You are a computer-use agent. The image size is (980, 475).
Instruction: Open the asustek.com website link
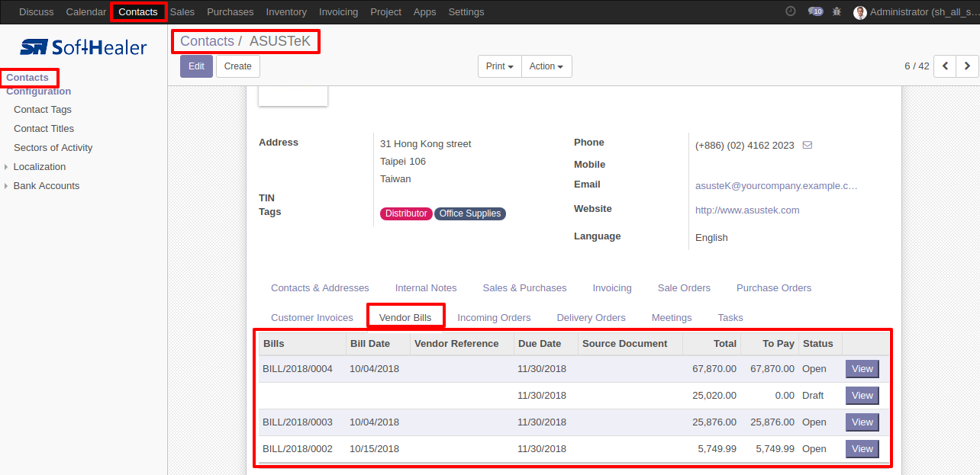(x=747, y=210)
